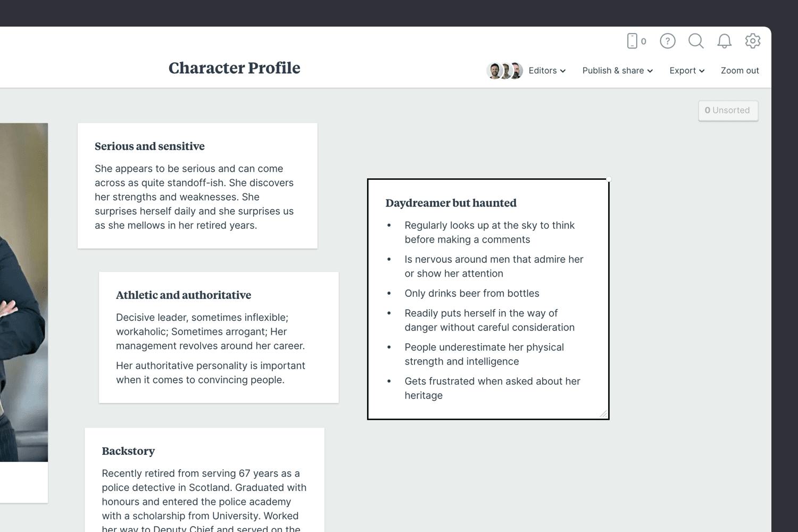Click the mobile device icon showing 0
The height and width of the screenshot is (532, 798).
[x=635, y=40]
